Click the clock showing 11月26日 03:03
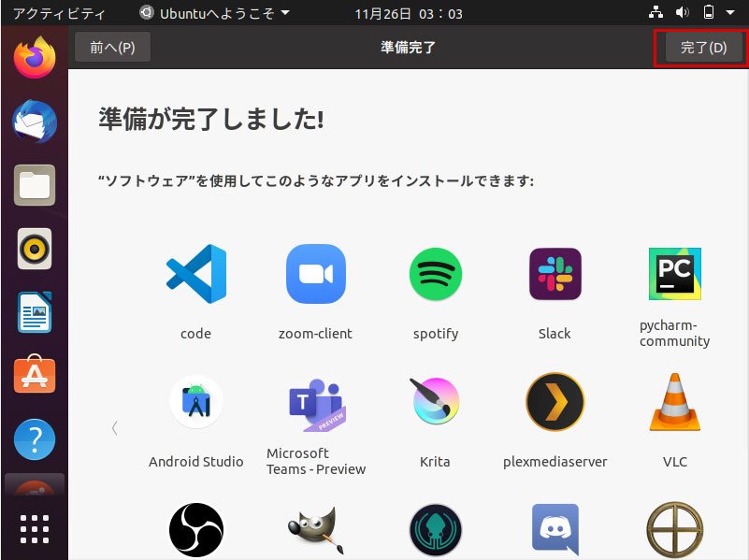The width and height of the screenshot is (749, 560). pos(409,14)
